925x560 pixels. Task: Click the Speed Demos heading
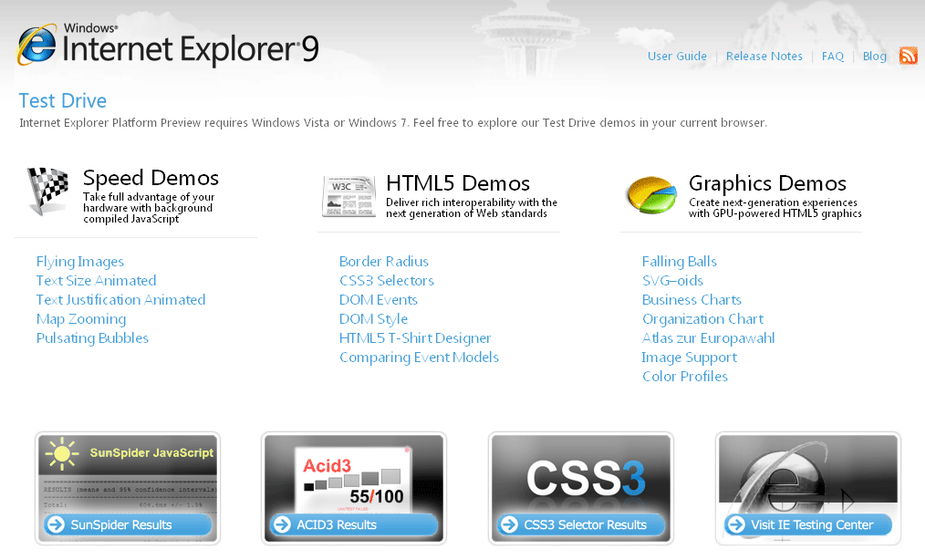[151, 178]
